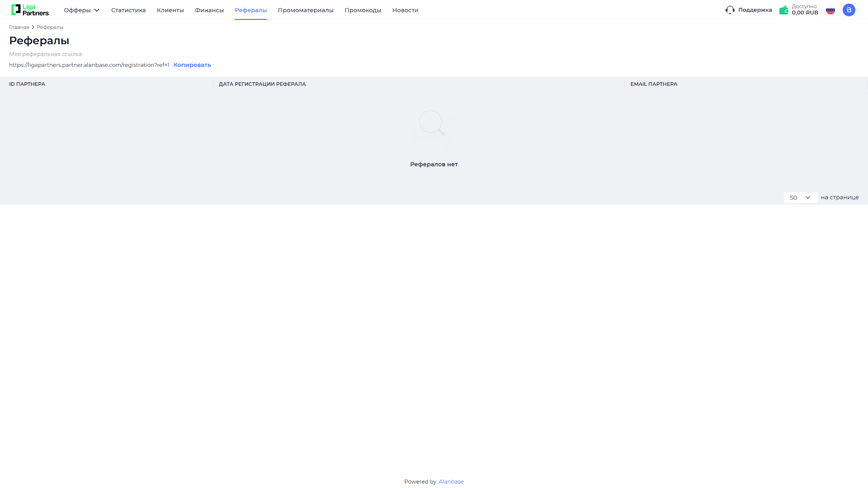Screen dimensions: 868x488
Task: Click the Главная breadcrumb link
Action: point(19,27)
